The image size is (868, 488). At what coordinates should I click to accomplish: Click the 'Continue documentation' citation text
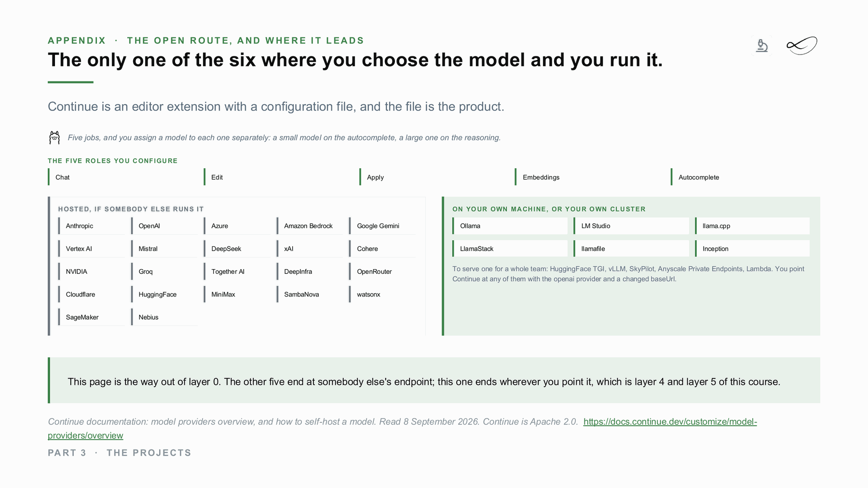[313, 421]
